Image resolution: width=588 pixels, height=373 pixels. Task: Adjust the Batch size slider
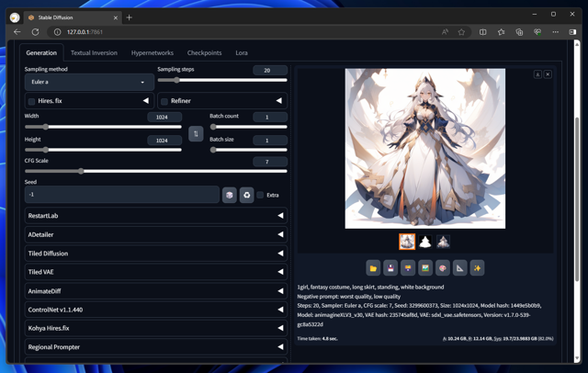click(x=249, y=150)
